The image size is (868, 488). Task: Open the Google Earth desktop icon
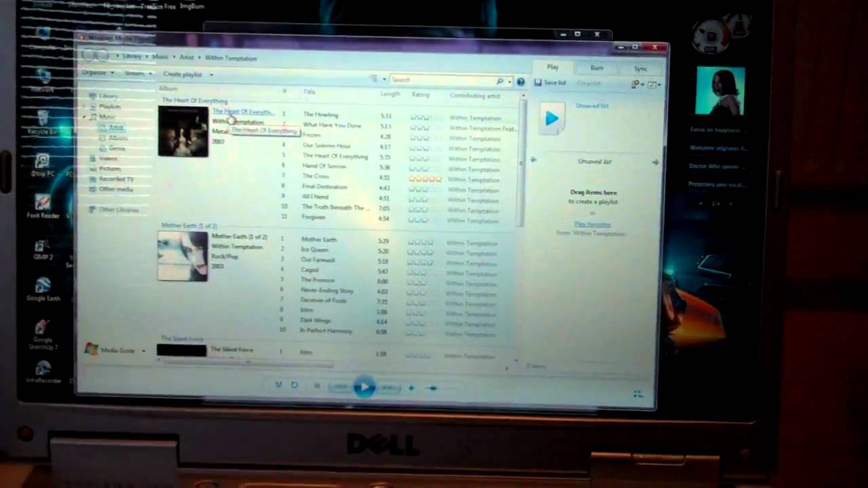coord(43,289)
